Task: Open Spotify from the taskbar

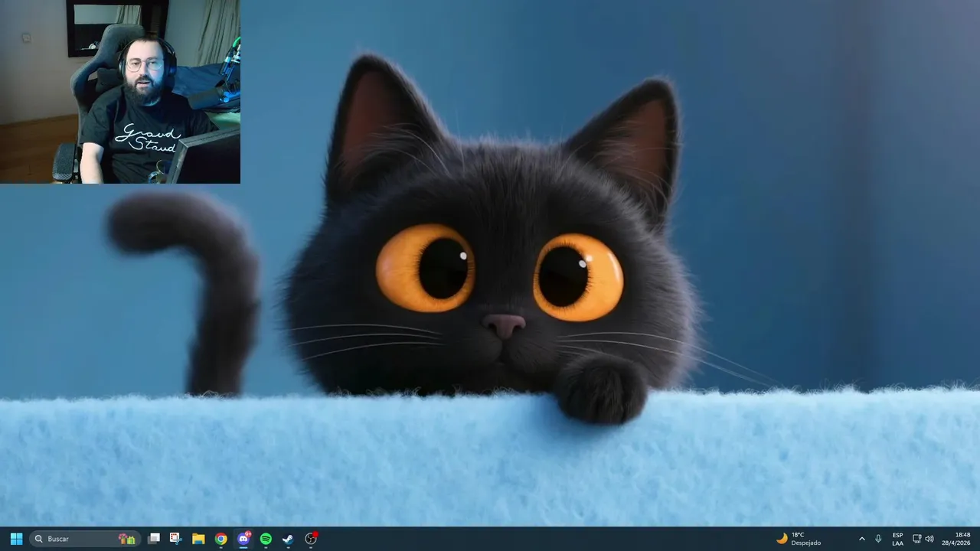Action: (x=266, y=539)
